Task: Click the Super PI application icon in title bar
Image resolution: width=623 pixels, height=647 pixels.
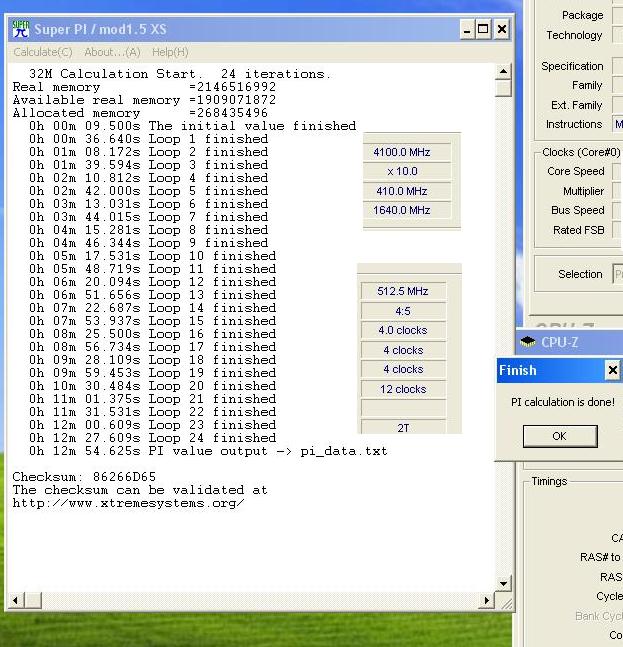Action: click(x=21, y=29)
